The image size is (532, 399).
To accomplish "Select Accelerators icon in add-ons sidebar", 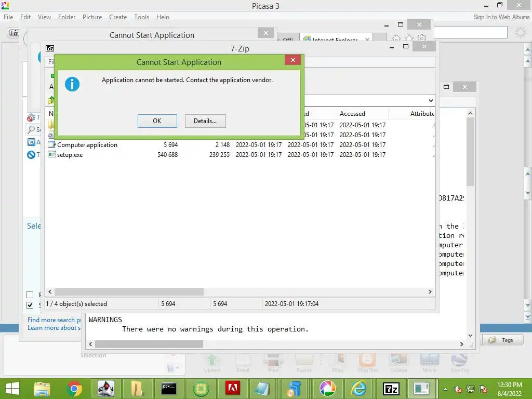I will 31,142.
